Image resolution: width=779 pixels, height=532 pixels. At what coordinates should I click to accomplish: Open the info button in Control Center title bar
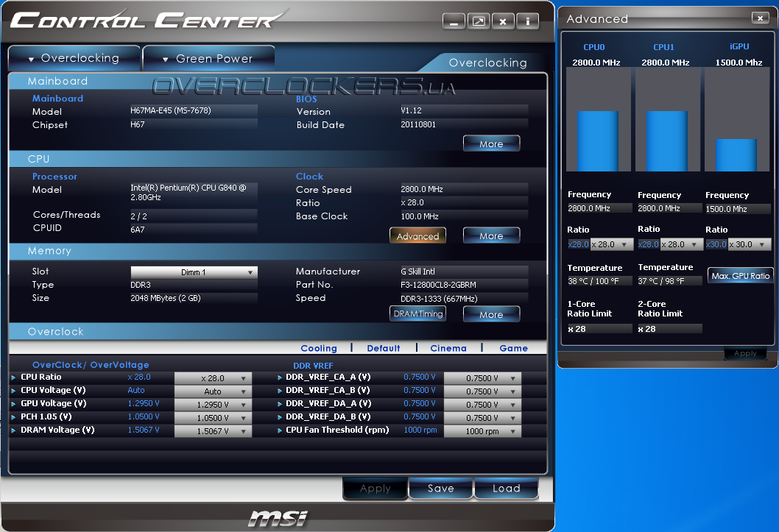(528, 21)
